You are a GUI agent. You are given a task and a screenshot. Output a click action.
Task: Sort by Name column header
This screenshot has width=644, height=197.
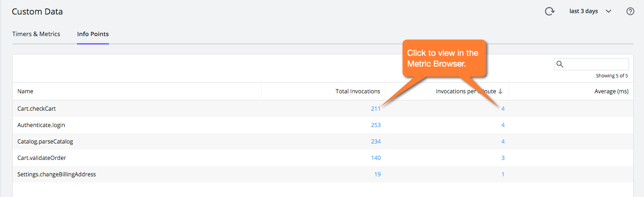click(x=25, y=91)
